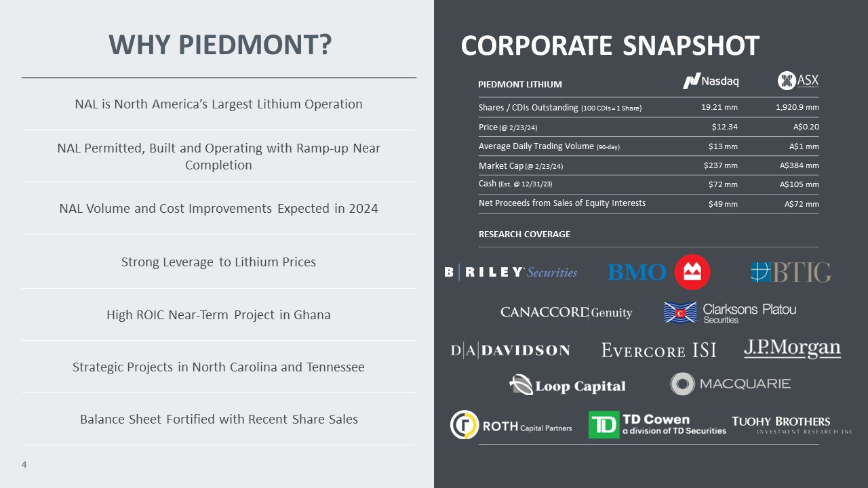Viewport: 868px width, 488px height.
Task: Click the D.A. Davidson logo
Action: click(511, 350)
